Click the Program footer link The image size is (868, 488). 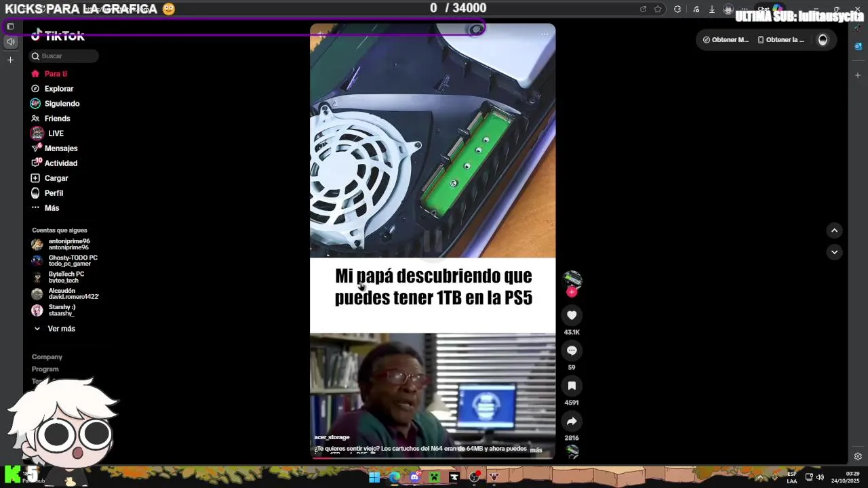pos(45,369)
